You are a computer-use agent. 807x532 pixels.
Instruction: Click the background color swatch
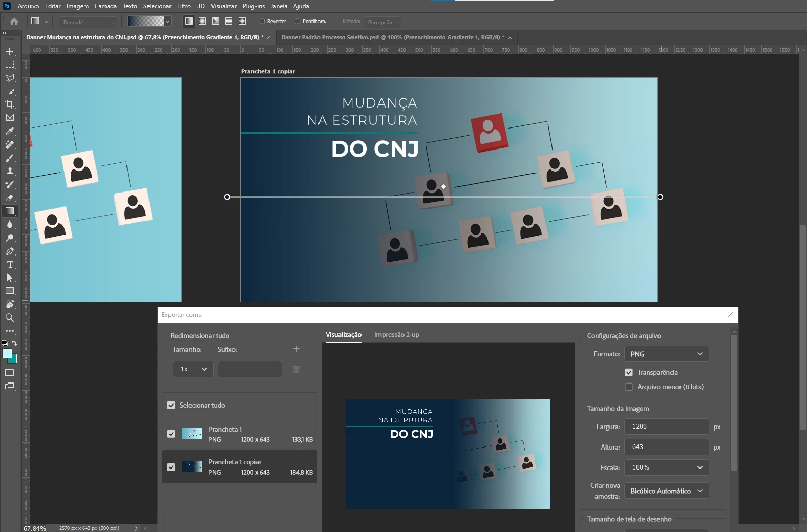(x=14, y=360)
